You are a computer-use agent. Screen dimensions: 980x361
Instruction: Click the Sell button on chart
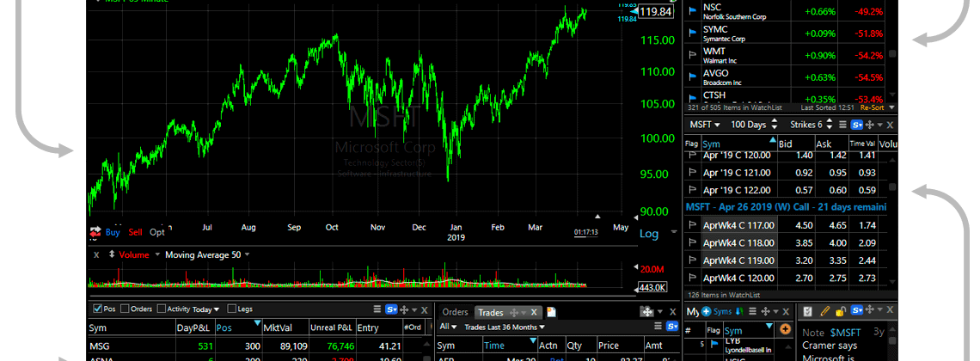136,232
